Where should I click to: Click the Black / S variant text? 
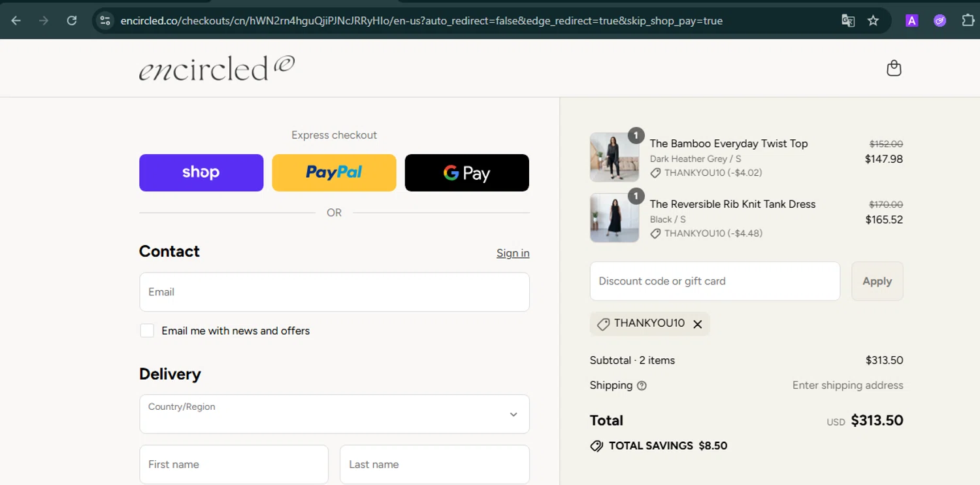tap(668, 220)
